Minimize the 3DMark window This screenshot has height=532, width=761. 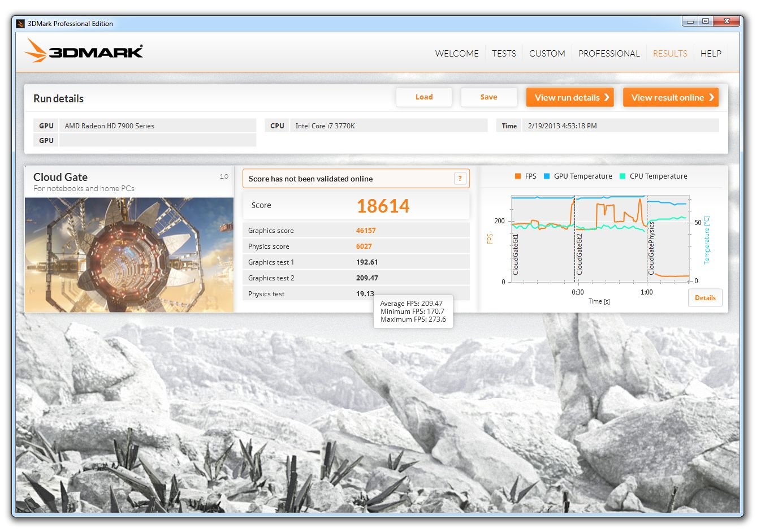click(x=690, y=21)
